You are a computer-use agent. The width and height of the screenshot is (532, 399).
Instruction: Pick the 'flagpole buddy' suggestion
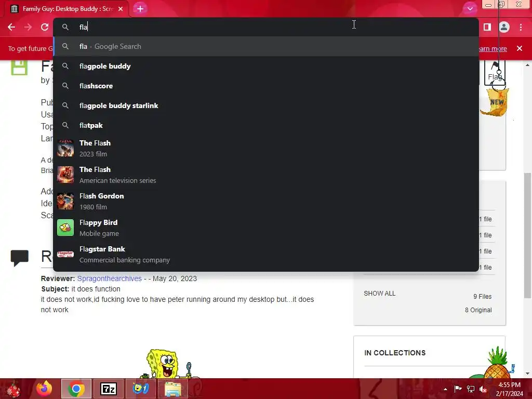pos(266,66)
